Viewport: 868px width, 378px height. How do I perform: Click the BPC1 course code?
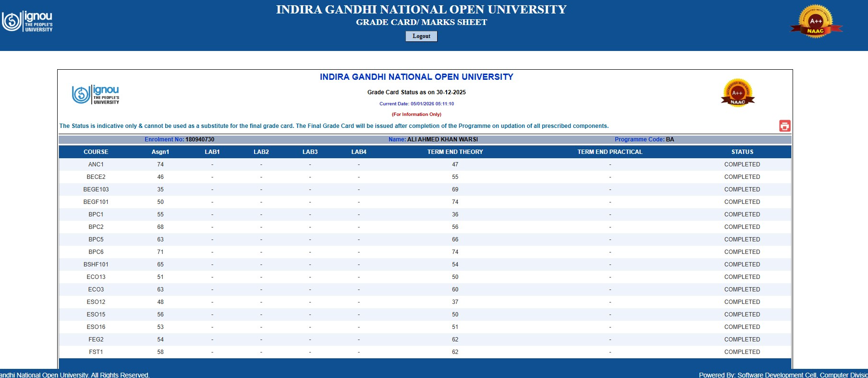coord(96,214)
